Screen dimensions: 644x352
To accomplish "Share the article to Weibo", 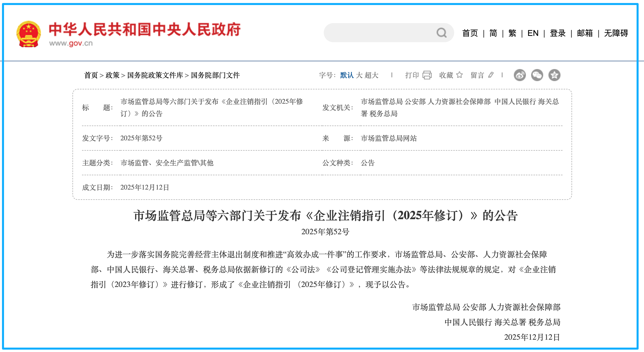I will tap(520, 75).
